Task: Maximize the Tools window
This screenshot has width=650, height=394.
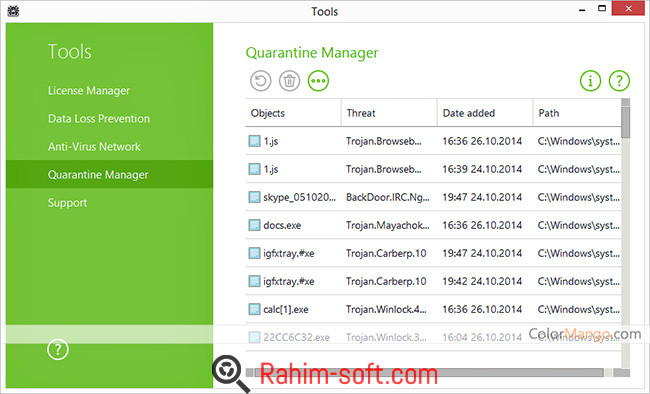Action: [602, 8]
